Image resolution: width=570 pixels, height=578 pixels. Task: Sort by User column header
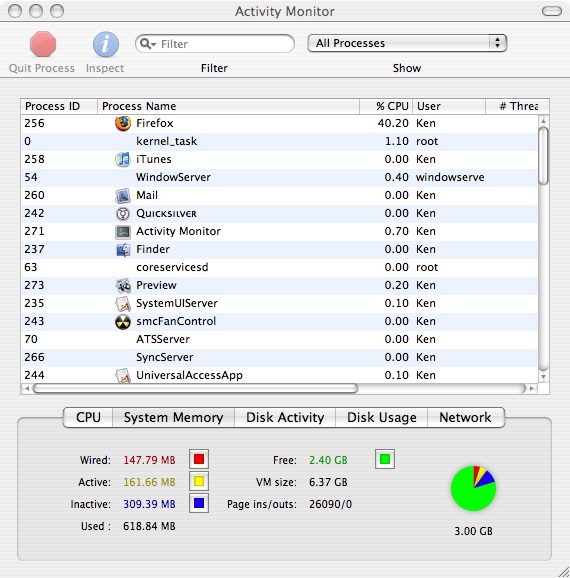(x=449, y=106)
